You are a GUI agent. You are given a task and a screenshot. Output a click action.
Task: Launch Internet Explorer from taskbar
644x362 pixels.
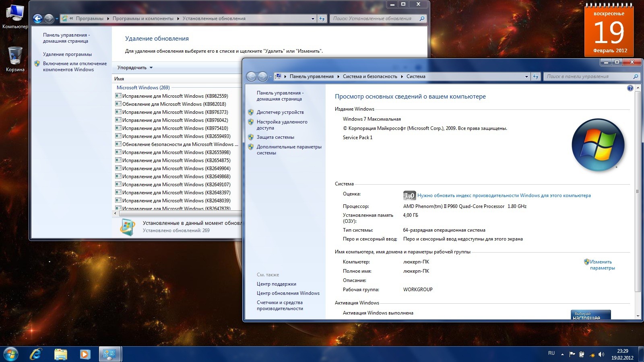tap(36, 354)
